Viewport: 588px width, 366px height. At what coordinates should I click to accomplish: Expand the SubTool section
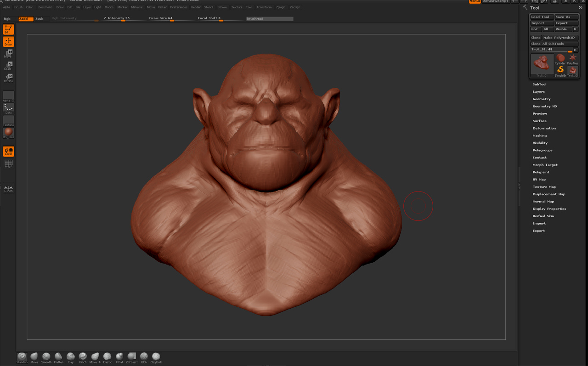tap(539, 84)
